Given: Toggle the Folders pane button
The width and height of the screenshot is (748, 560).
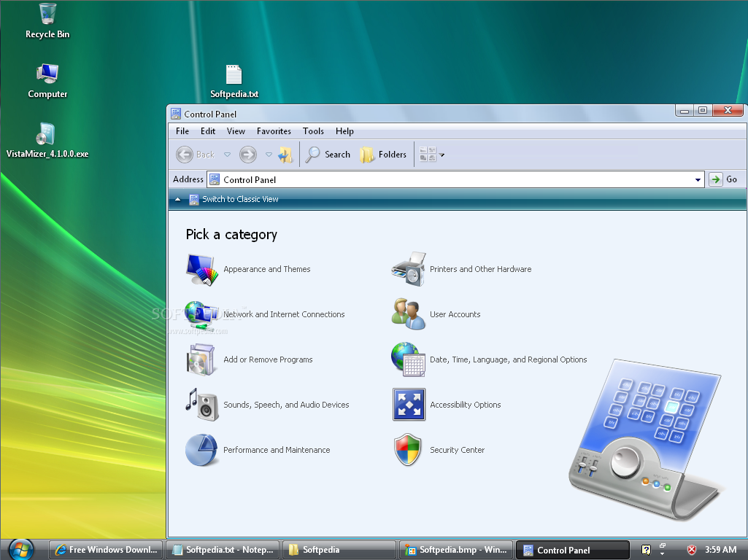Looking at the screenshot, I should (383, 155).
